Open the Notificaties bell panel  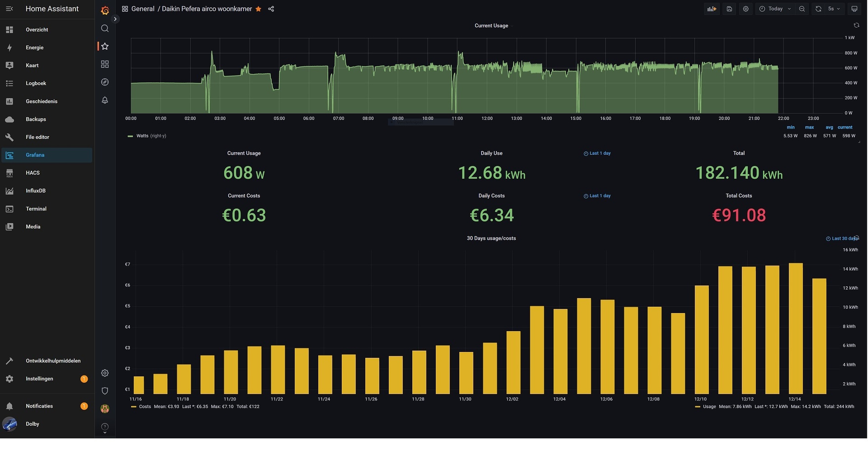click(46, 406)
